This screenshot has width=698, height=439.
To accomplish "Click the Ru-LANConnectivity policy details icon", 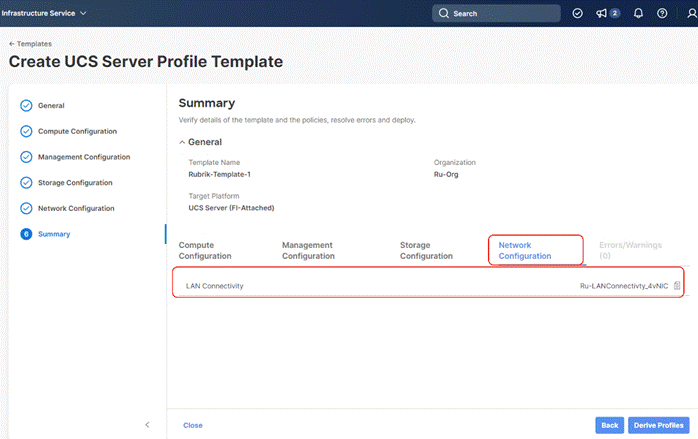I will pyautogui.click(x=677, y=286).
